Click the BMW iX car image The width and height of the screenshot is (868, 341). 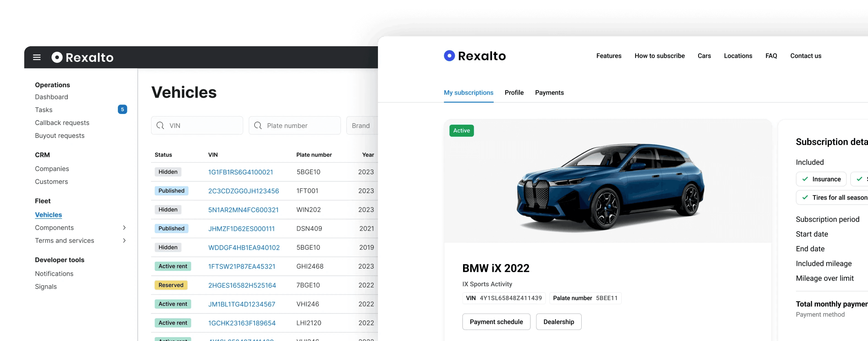pos(610,187)
